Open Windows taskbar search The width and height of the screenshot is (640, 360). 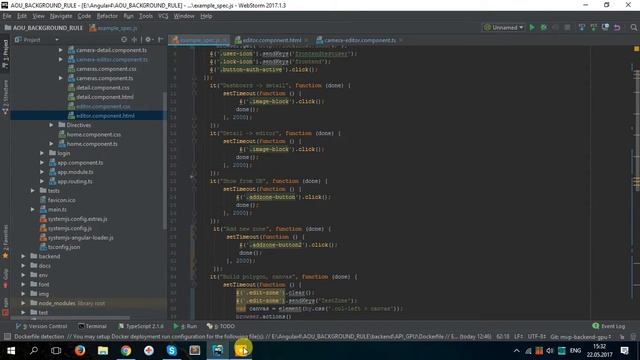coord(34,351)
